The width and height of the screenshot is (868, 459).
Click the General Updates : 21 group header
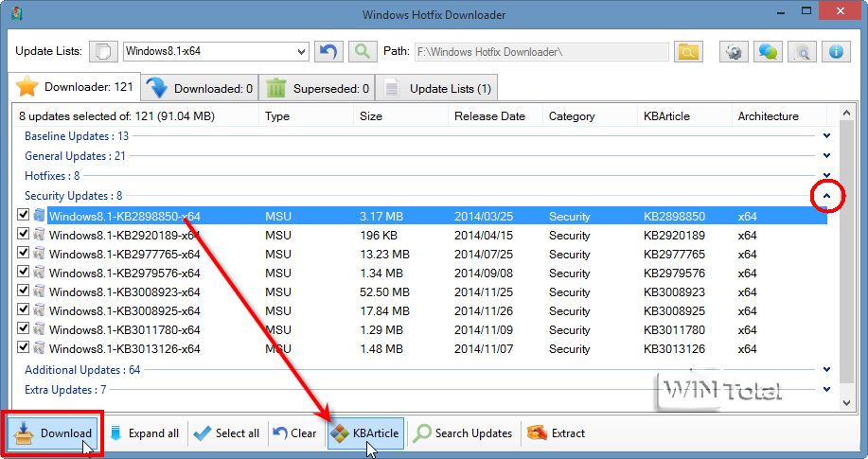tap(76, 156)
